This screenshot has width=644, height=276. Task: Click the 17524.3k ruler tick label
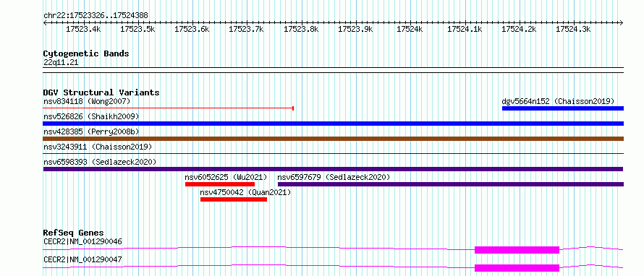(x=573, y=30)
